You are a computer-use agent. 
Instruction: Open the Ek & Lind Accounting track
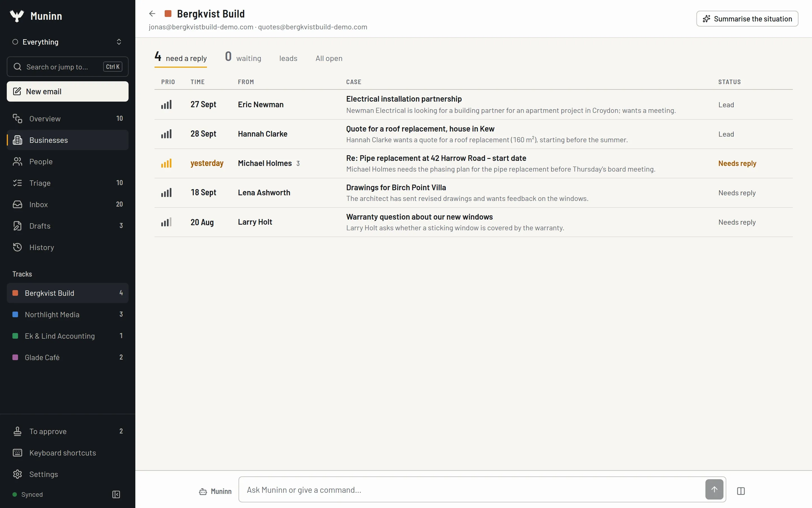tap(67, 336)
